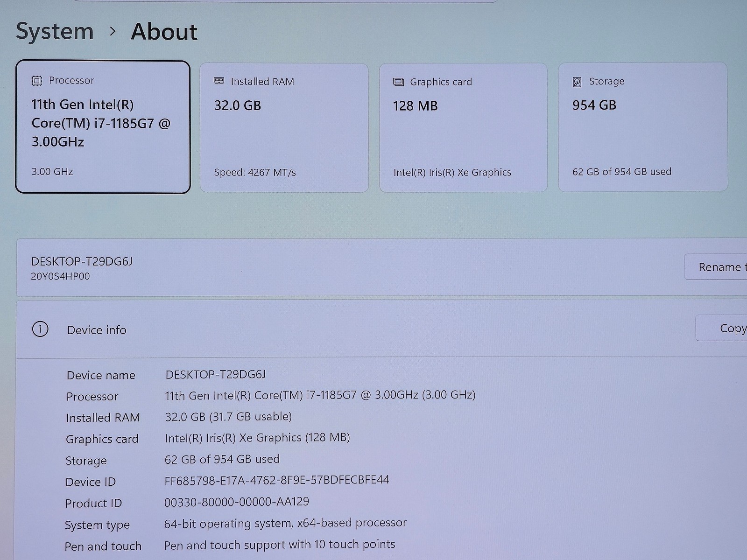The width and height of the screenshot is (747, 560).
Task: Click the Device ID row label
Action: 91,482
